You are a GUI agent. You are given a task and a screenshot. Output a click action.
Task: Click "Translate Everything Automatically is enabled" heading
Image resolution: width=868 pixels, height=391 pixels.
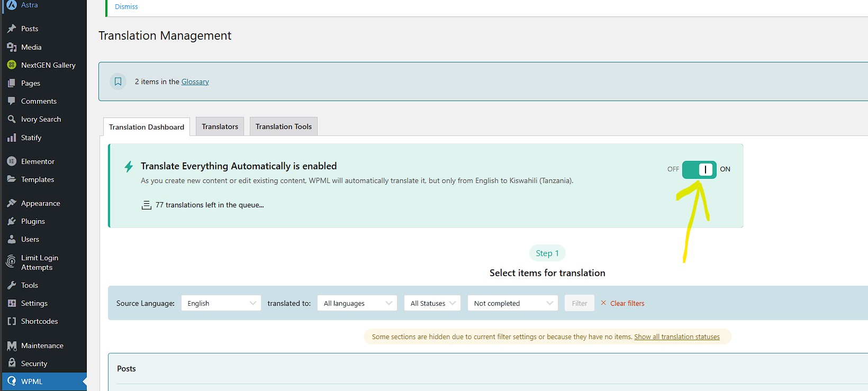(239, 166)
